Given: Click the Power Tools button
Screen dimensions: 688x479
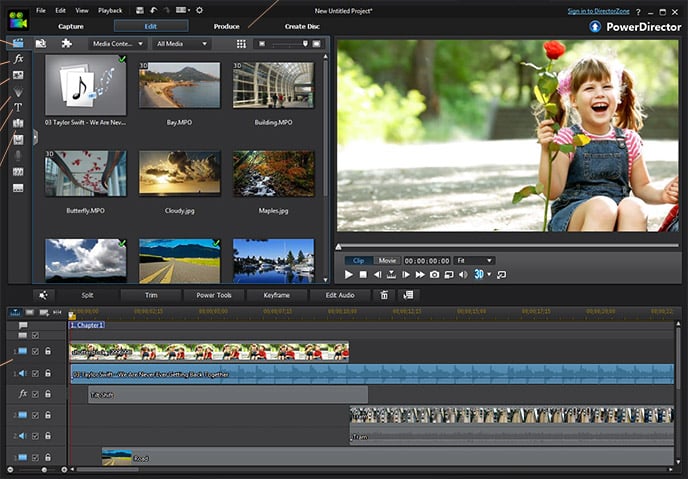Looking at the screenshot, I should coord(214,295).
